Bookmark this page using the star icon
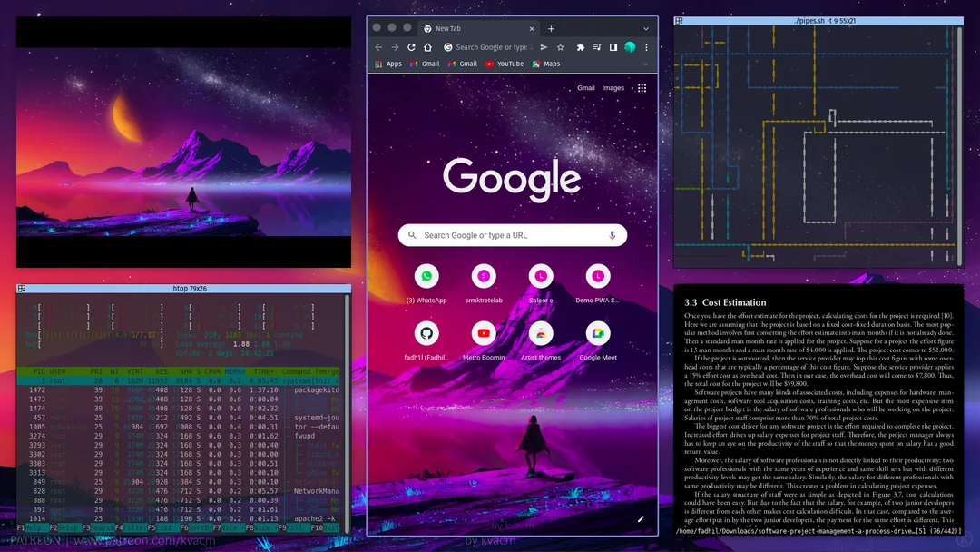Viewport: 980px width, 552px height. [561, 46]
